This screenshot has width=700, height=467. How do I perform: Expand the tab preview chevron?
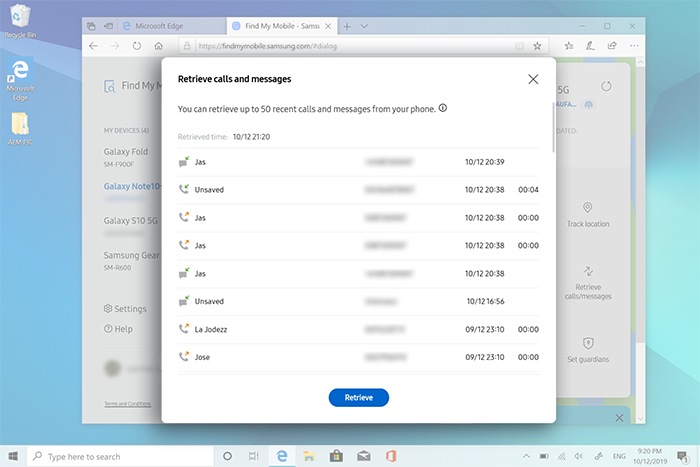(364, 26)
